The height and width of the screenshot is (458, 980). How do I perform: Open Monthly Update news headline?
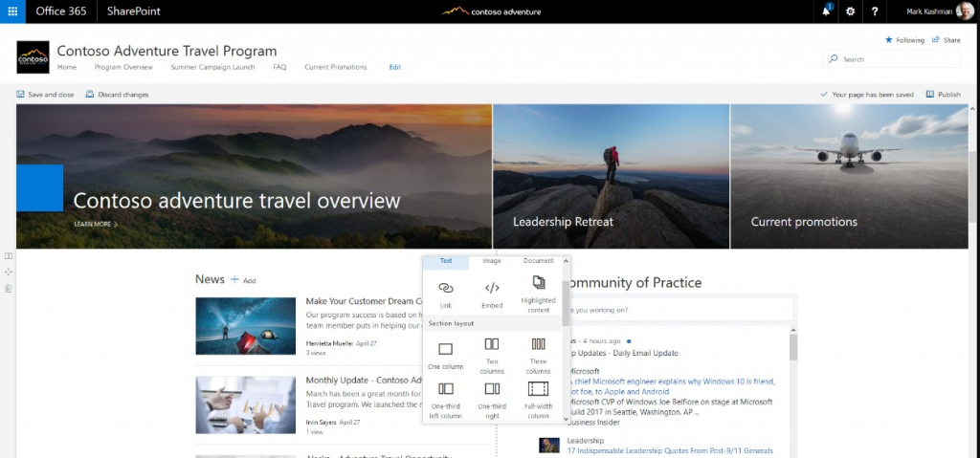(x=365, y=380)
